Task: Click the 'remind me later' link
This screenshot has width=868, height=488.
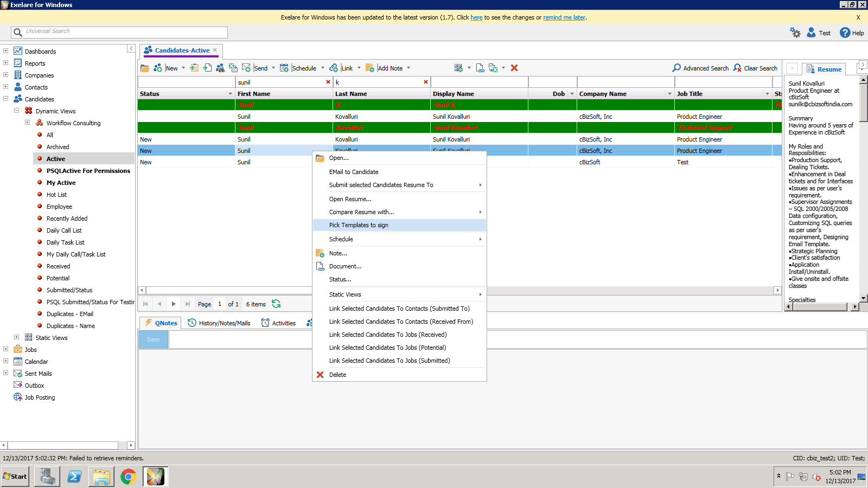Action: tap(564, 17)
